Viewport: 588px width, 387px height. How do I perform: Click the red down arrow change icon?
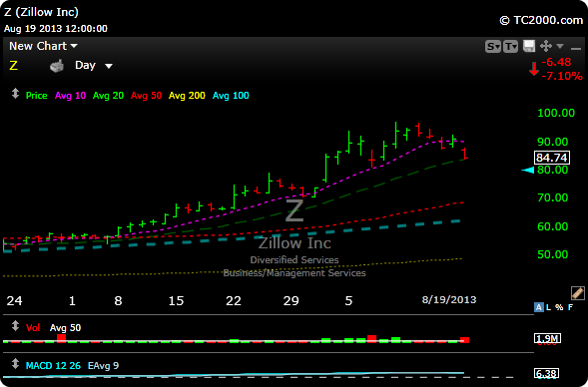coord(534,69)
